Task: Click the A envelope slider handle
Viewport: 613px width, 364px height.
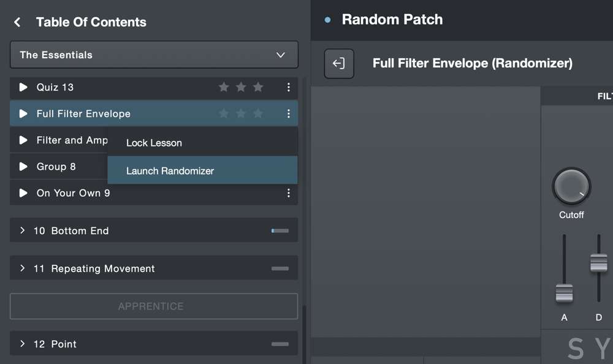Action: click(564, 294)
